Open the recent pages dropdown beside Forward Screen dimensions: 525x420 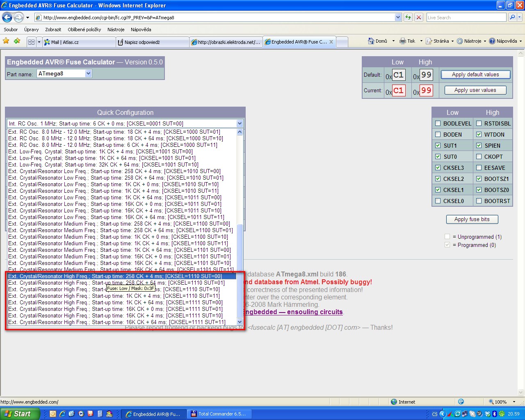click(x=27, y=18)
